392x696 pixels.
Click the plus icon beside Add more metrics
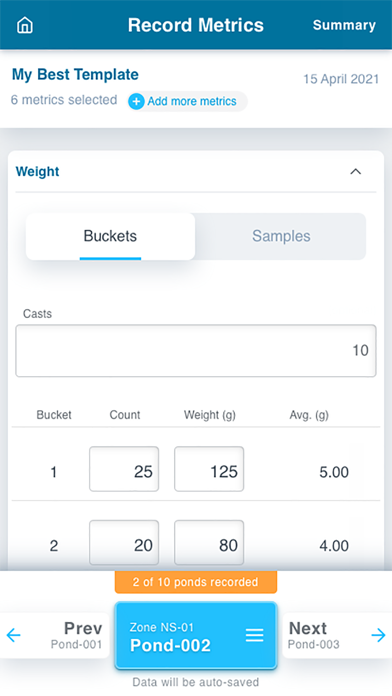click(x=136, y=102)
